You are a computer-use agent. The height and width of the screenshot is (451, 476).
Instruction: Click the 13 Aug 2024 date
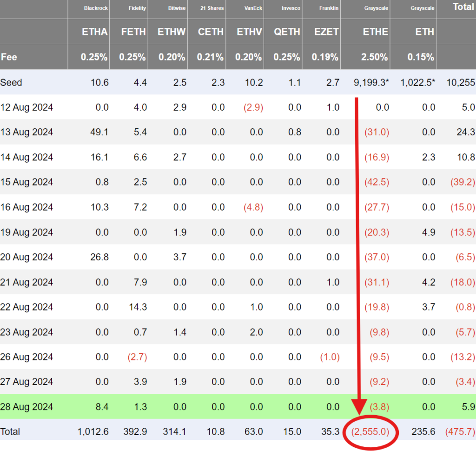[26, 133]
